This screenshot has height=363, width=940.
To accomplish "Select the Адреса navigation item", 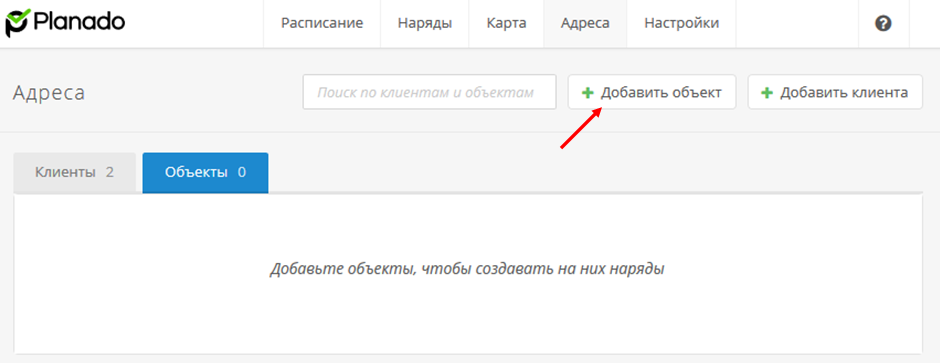I will coord(585,23).
